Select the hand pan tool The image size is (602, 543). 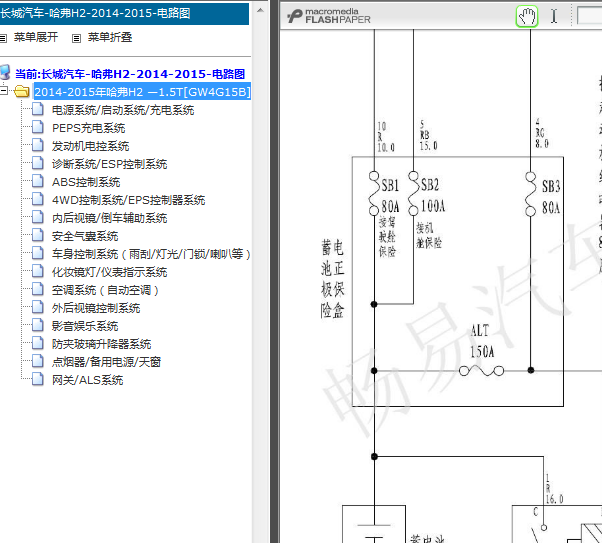[527, 17]
